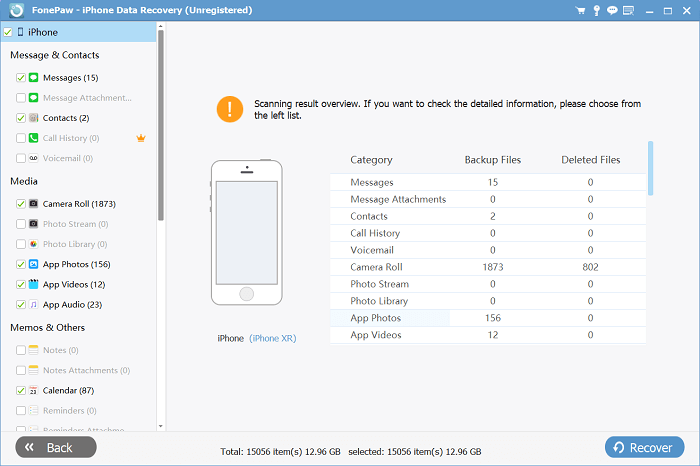Viewport: 700px width, 466px height.
Task: Click the Notes Attachments notepad icon
Action: click(x=33, y=370)
